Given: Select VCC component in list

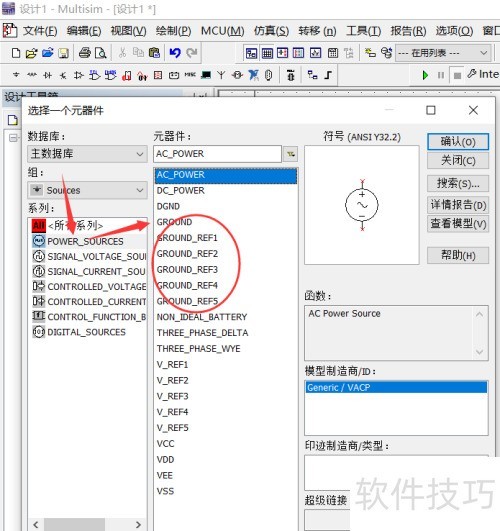Looking at the screenshot, I should coord(165,444).
